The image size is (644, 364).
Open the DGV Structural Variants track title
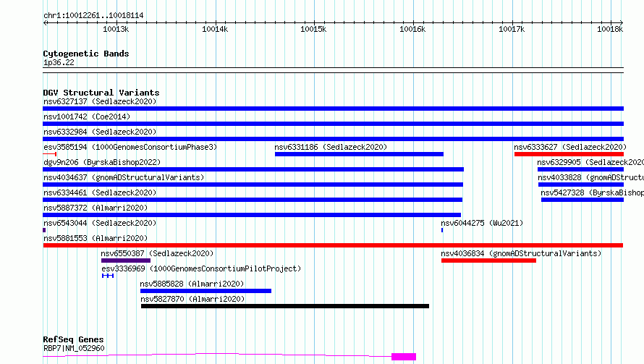pos(101,93)
